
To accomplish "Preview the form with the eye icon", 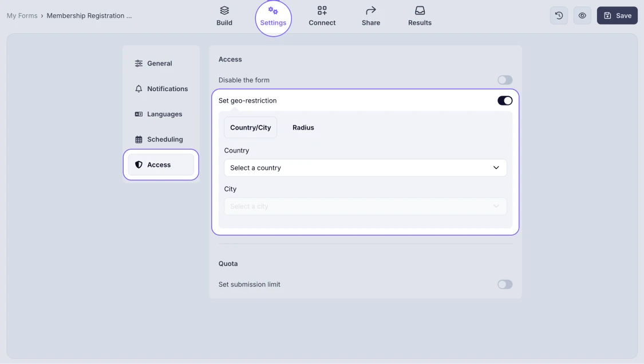I will click(582, 15).
